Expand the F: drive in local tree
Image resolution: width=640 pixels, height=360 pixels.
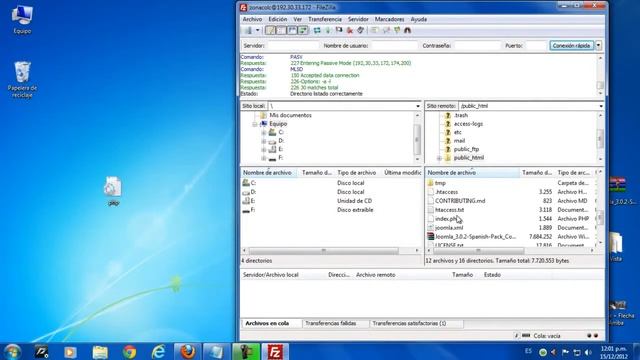[x=264, y=158]
